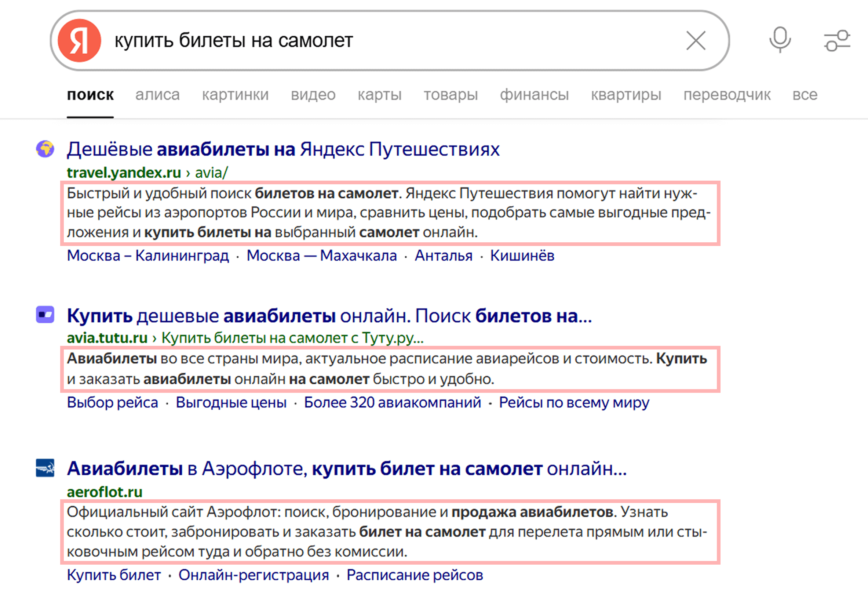Click Купить билеты на самолет с Туту.ру path
Image resolution: width=868 pixels, height=594 pixels.
(292, 338)
